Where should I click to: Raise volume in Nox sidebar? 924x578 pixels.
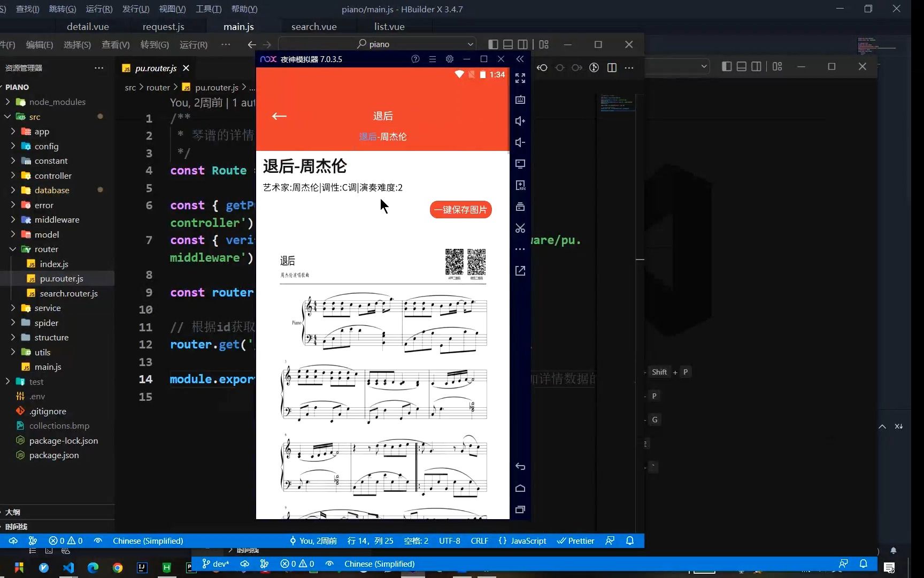point(520,121)
